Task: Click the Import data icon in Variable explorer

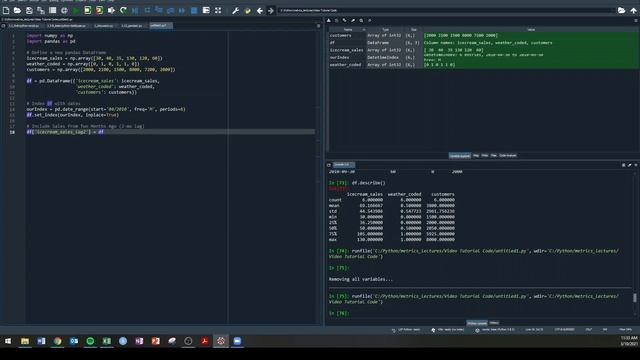Action: 329,20
